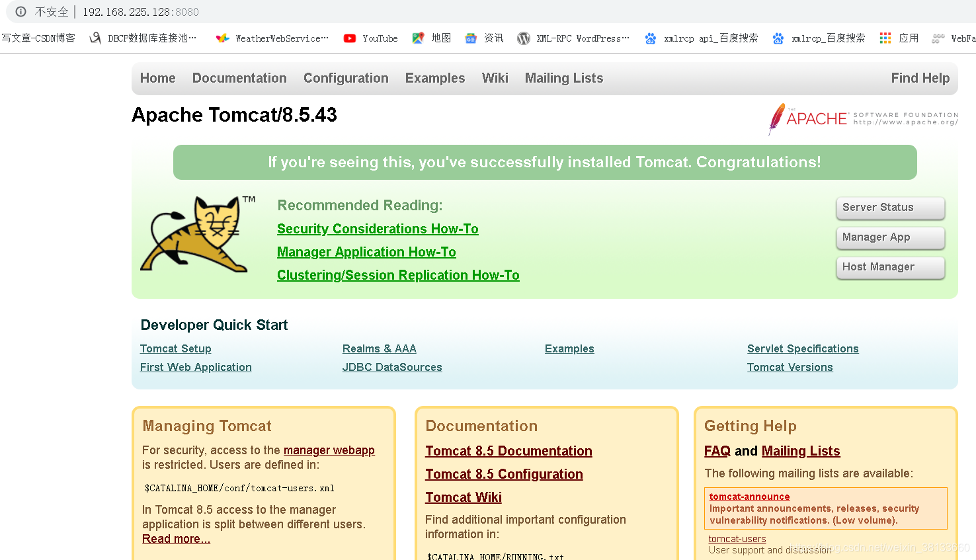976x560 pixels.
Task: Click Find Help in nav bar
Action: pos(920,78)
